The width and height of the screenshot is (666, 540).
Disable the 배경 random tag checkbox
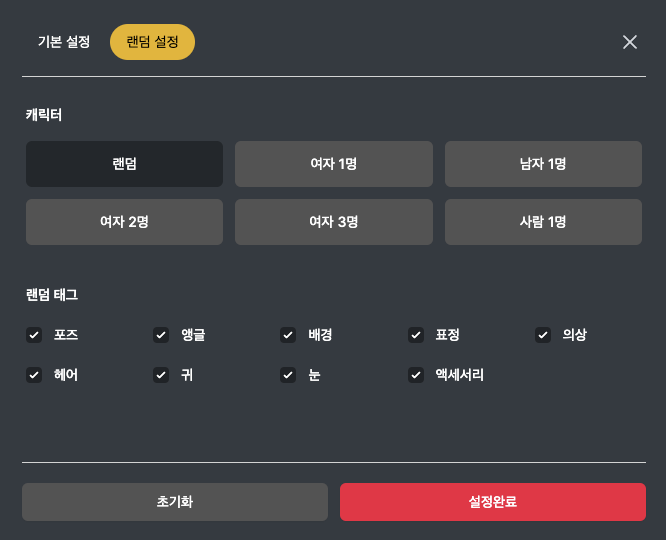tap(288, 335)
